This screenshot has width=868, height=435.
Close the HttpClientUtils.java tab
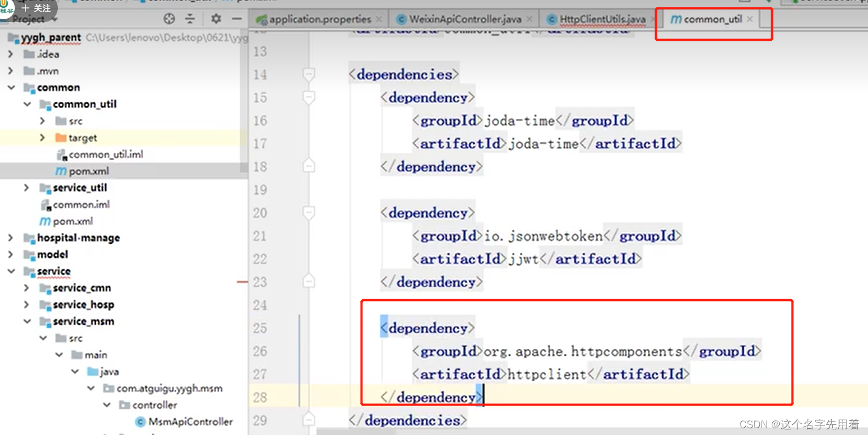652,19
